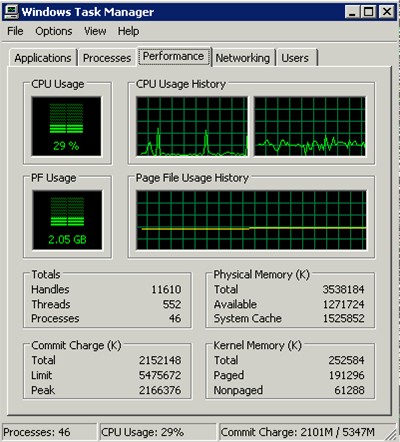Switch to the Applications tab
The image size is (400, 442).
(43, 58)
